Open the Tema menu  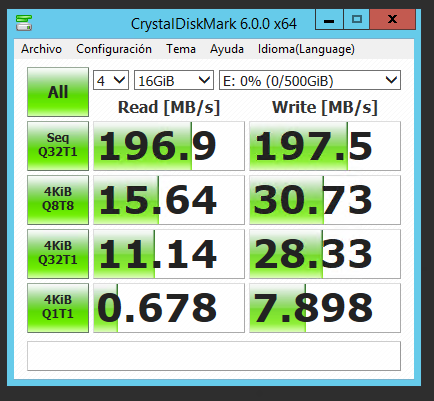tap(181, 49)
